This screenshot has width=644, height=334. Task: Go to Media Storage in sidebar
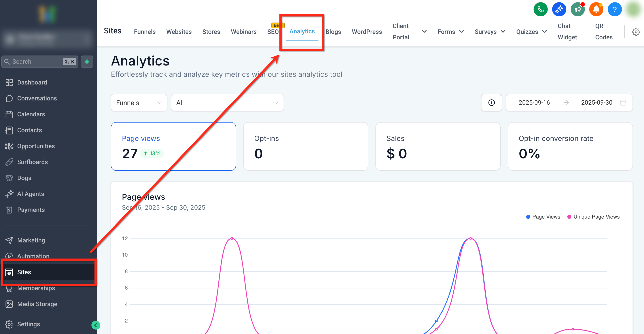click(37, 304)
